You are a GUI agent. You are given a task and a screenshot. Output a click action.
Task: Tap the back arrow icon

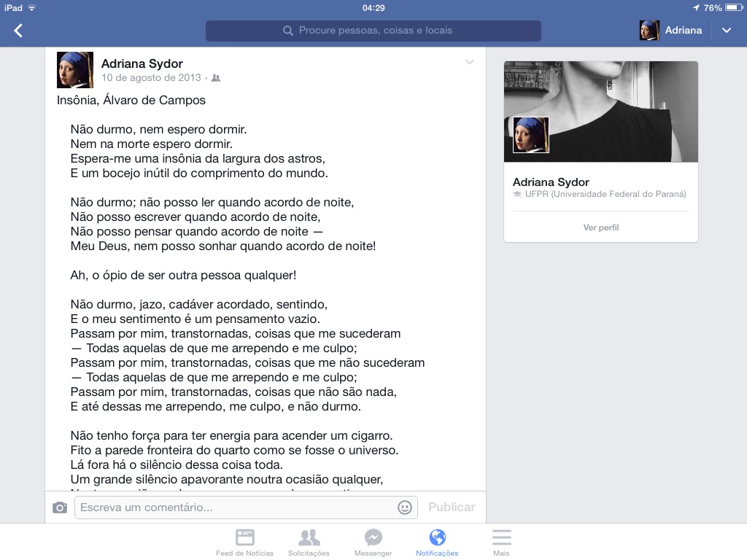coord(18,31)
